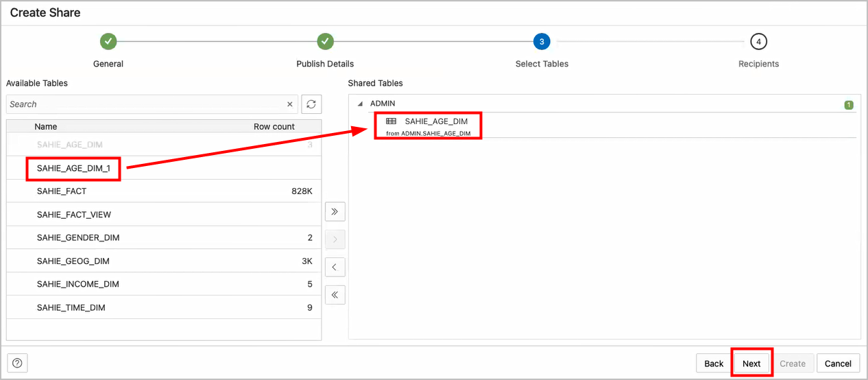Image resolution: width=868 pixels, height=380 pixels.
Task: Click the Next button
Action: pos(751,364)
